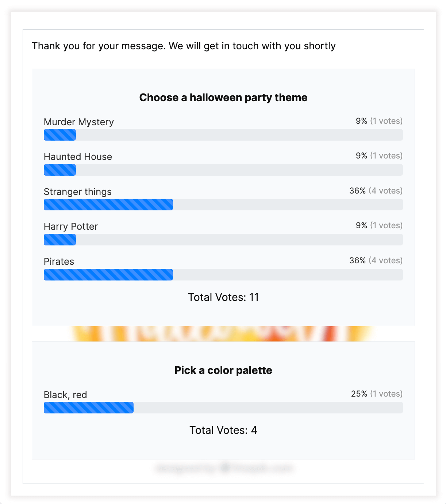This screenshot has width=446, height=504.
Task: Click the Total Votes: 4 label
Action: 223,430
